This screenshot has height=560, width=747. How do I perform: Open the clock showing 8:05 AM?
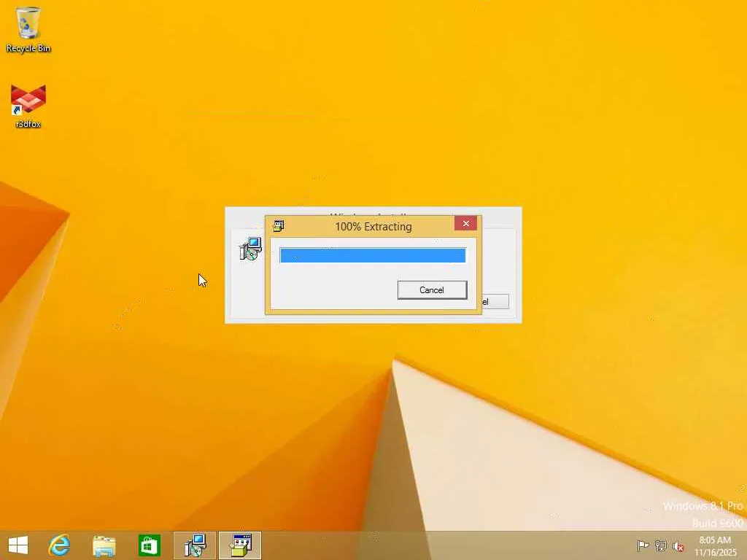(715, 546)
